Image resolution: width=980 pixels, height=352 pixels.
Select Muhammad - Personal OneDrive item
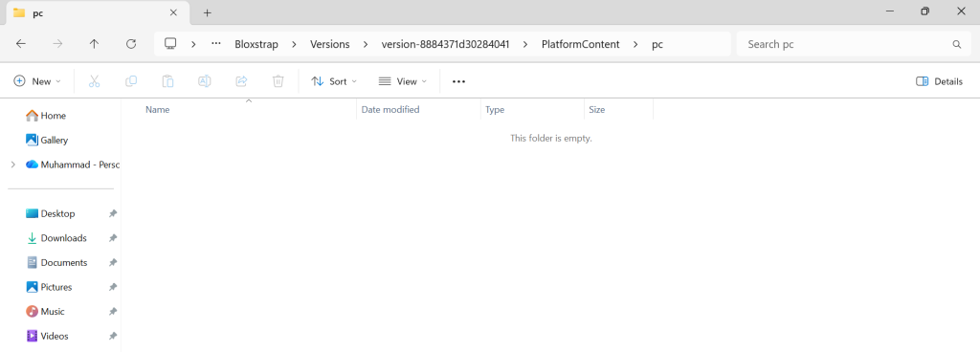tap(73, 165)
